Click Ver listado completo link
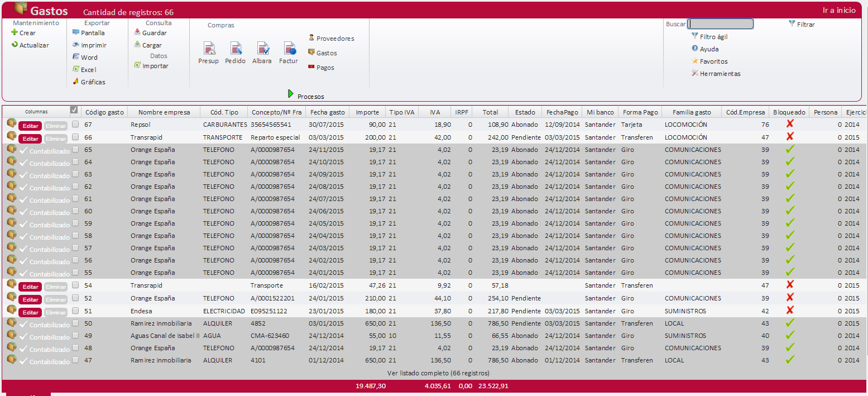 coord(438,373)
